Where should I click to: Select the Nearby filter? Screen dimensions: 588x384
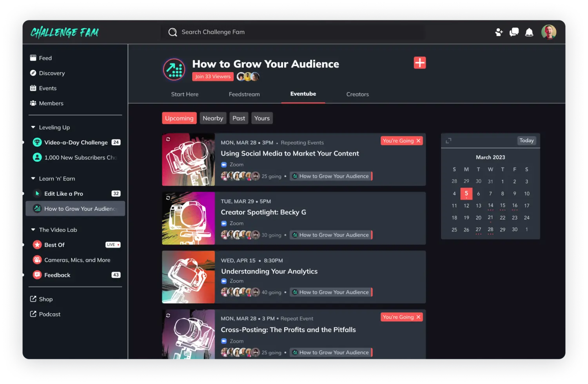(x=213, y=118)
